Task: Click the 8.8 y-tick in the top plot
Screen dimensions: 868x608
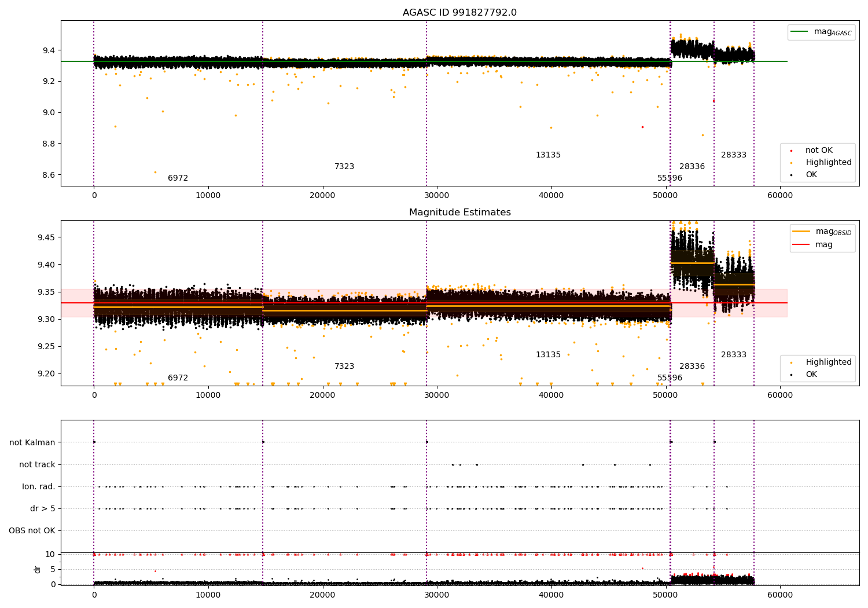Action: [49, 144]
